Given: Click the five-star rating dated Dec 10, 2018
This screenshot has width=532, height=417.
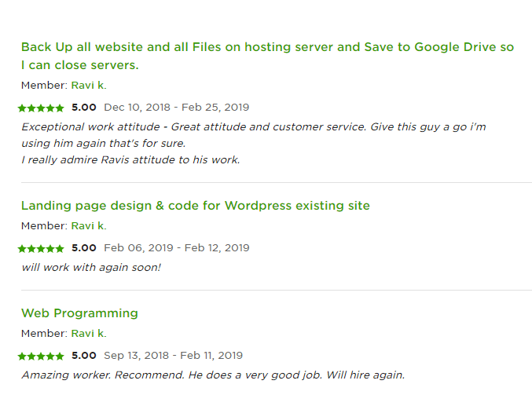Looking at the screenshot, I should (x=41, y=108).
